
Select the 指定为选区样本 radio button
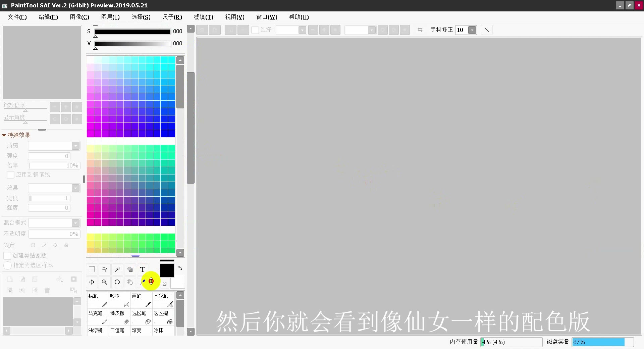click(7, 265)
